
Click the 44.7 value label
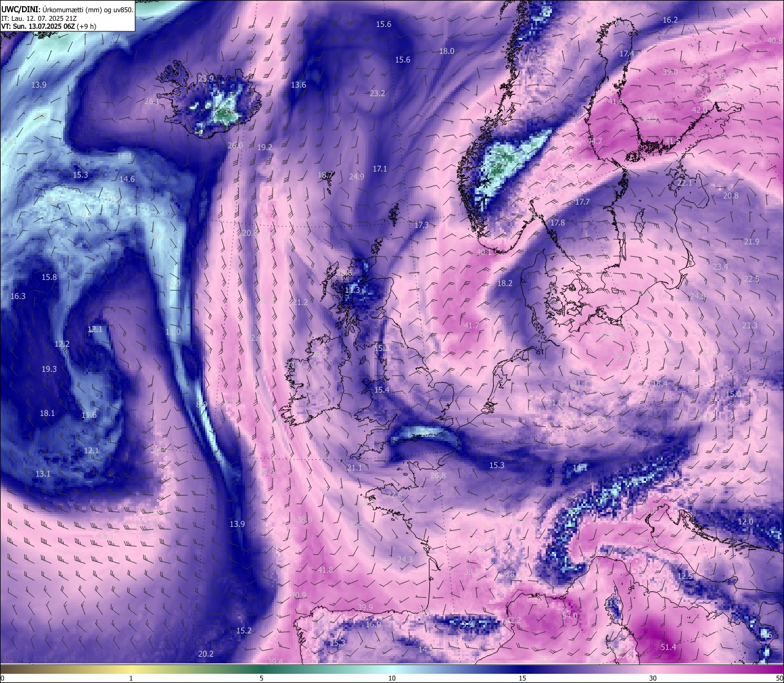[595, 142]
